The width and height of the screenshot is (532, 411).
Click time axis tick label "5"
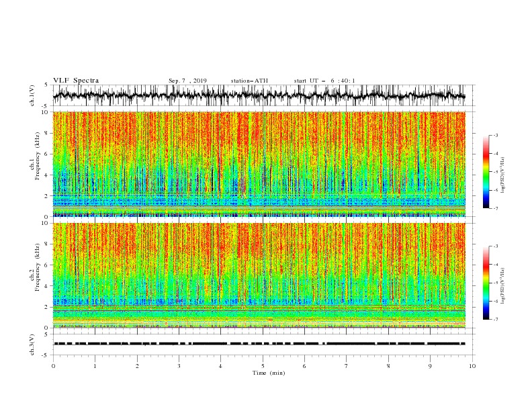click(x=263, y=366)
